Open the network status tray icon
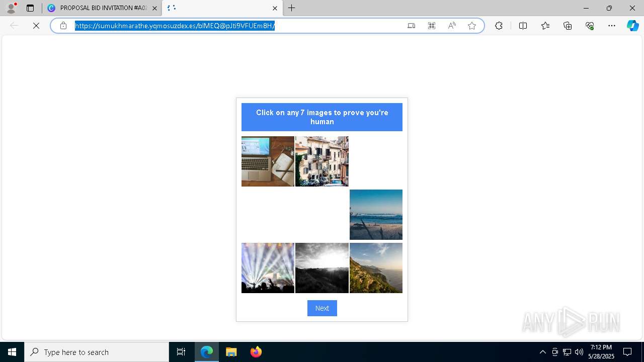 pyautogui.click(x=567, y=352)
